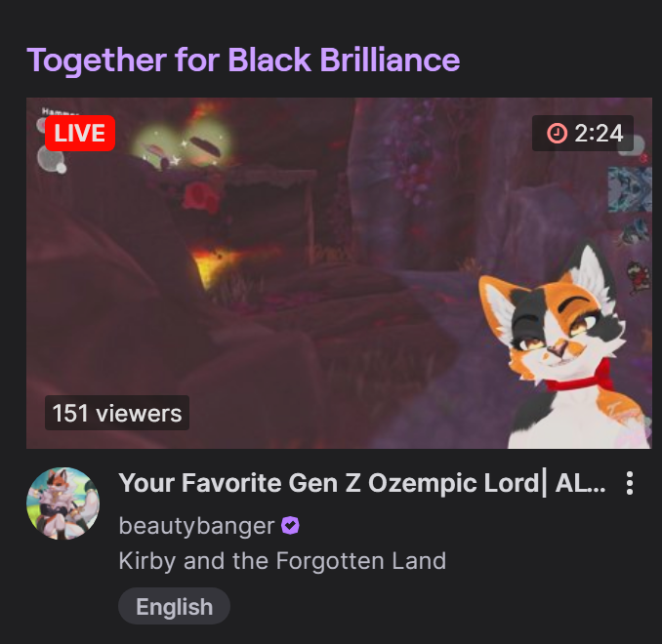The image size is (662, 644).
Task: Open the stream preview thumbnail center
Action: (x=339, y=273)
